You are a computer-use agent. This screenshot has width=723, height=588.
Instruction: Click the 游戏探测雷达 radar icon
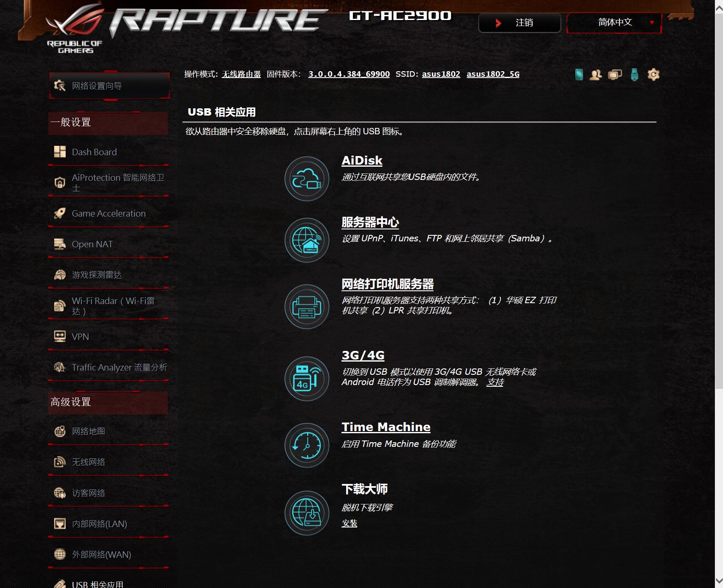click(60, 275)
